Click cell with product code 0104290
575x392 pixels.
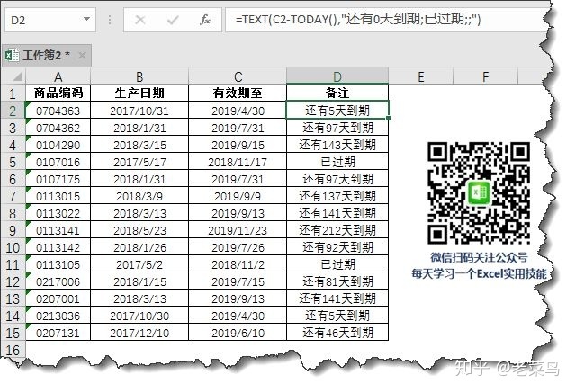(58, 145)
